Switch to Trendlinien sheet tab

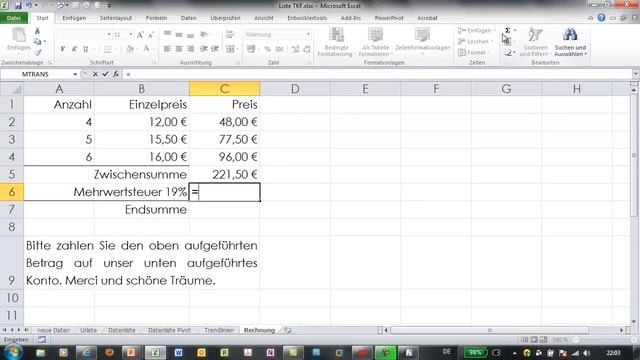219,330
